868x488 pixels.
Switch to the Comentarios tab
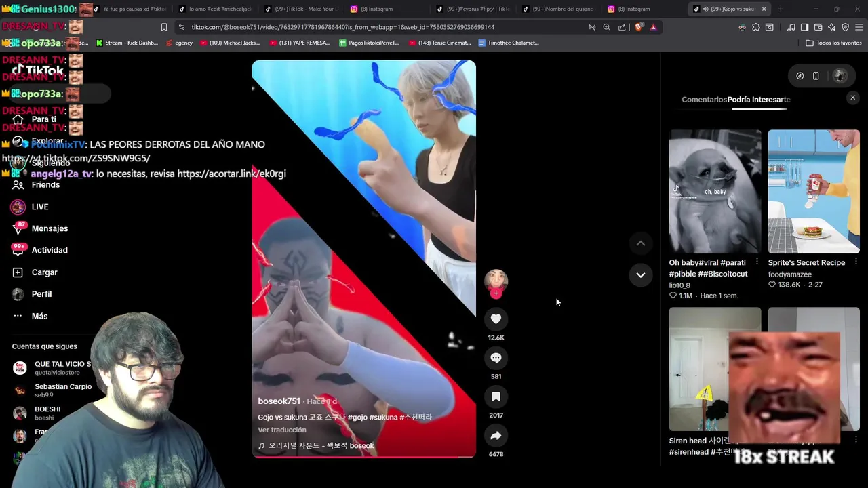(x=704, y=100)
